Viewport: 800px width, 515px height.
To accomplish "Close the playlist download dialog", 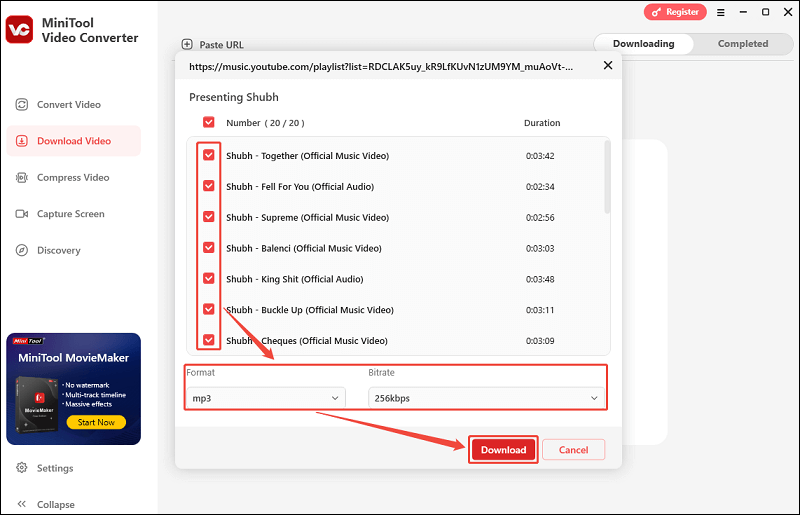I will [608, 65].
